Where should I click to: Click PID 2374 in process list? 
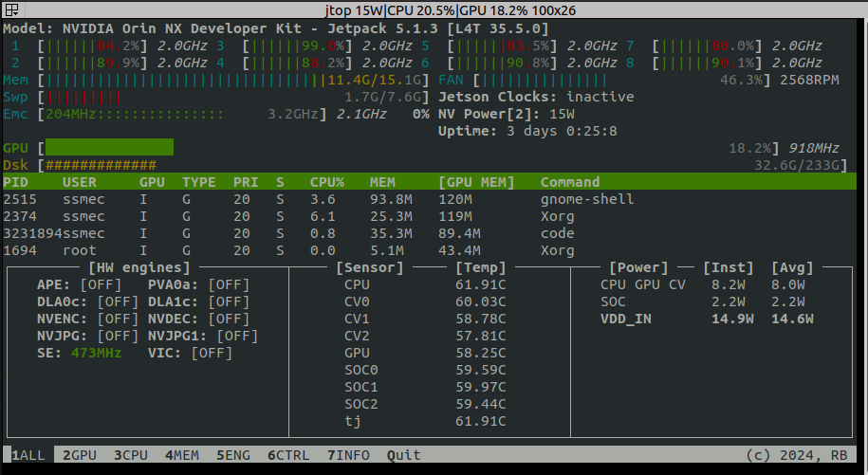click(20, 216)
